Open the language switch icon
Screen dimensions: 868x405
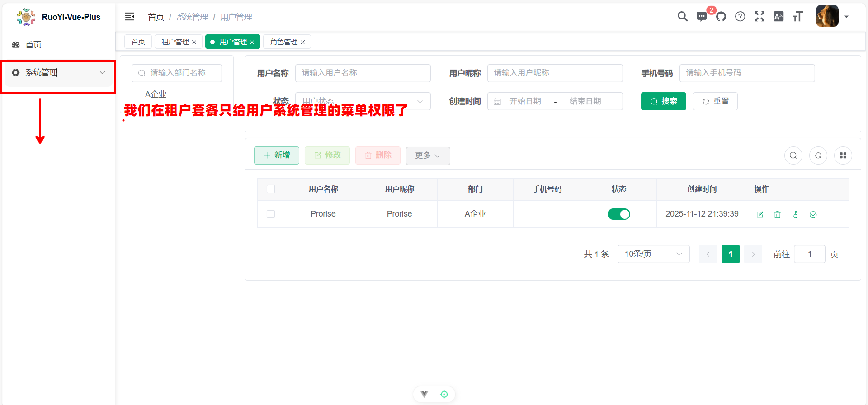778,17
